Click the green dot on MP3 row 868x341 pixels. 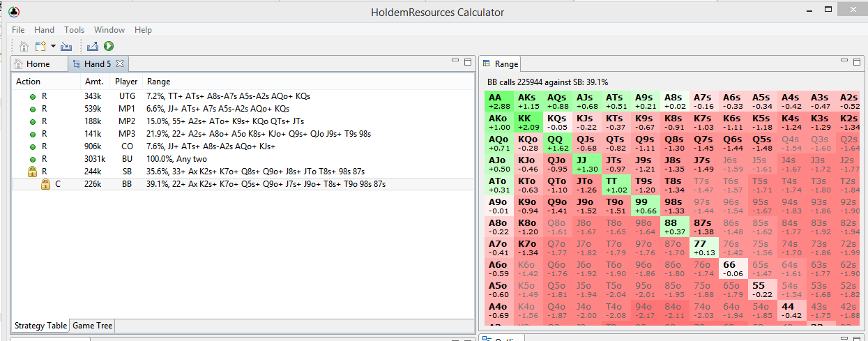coord(32,134)
